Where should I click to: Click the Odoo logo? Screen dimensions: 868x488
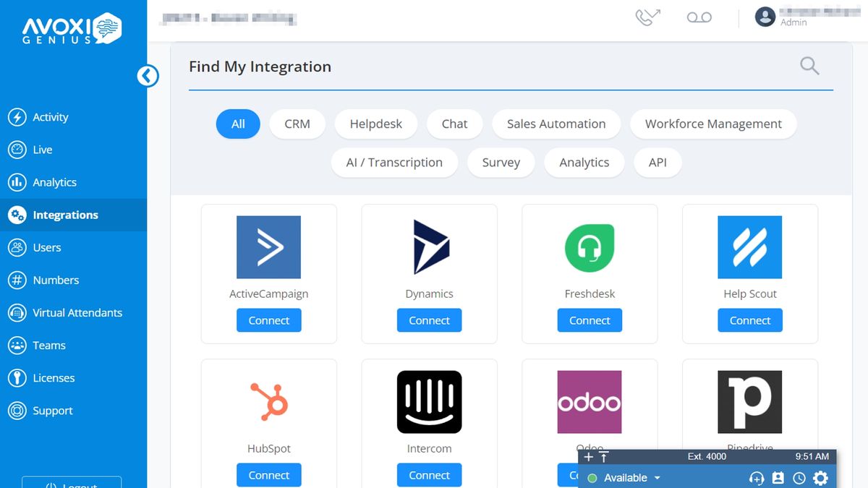[590, 402]
